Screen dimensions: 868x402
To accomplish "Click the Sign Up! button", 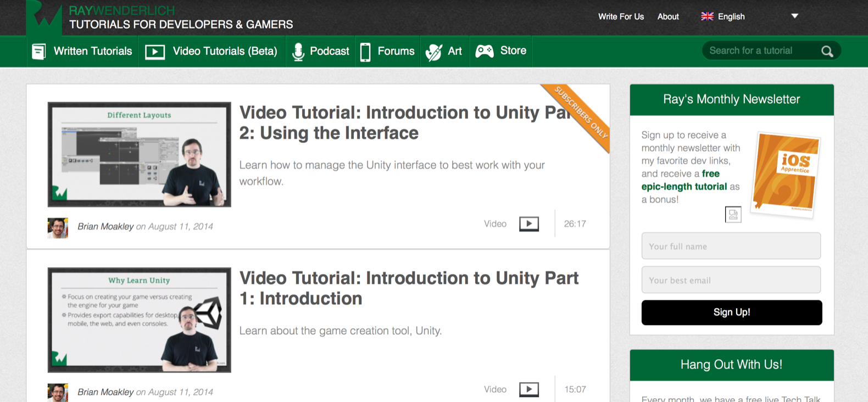I will pos(732,312).
